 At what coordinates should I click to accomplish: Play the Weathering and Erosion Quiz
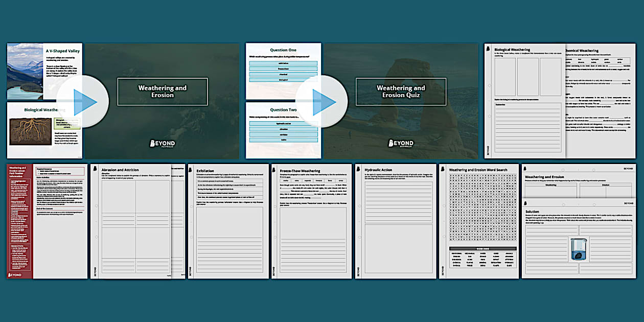tap(321, 101)
